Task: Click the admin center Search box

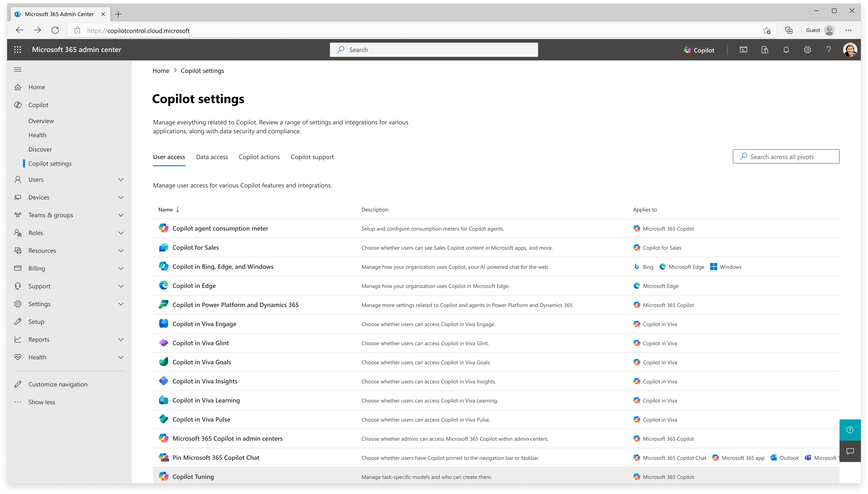Action: coord(434,50)
